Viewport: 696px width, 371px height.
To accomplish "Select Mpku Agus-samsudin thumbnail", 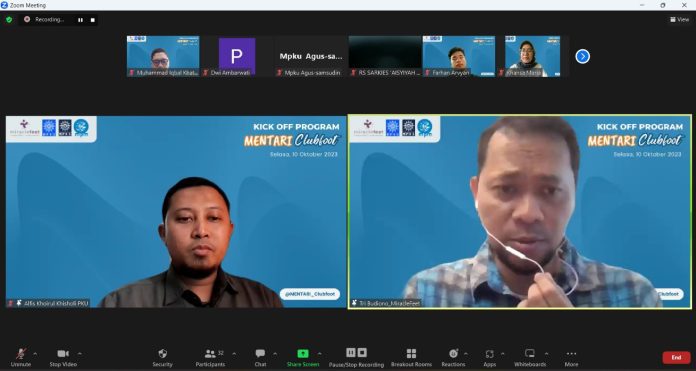I will click(x=311, y=56).
